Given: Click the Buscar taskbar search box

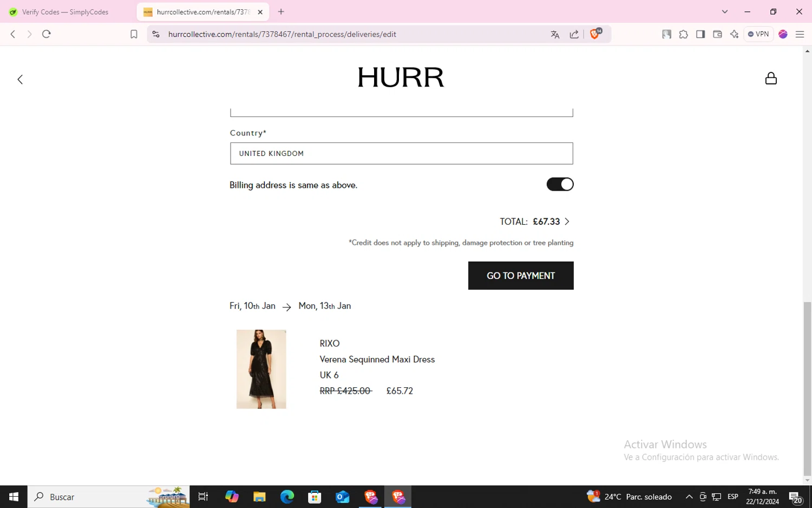Looking at the screenshot, I should 108,497.
